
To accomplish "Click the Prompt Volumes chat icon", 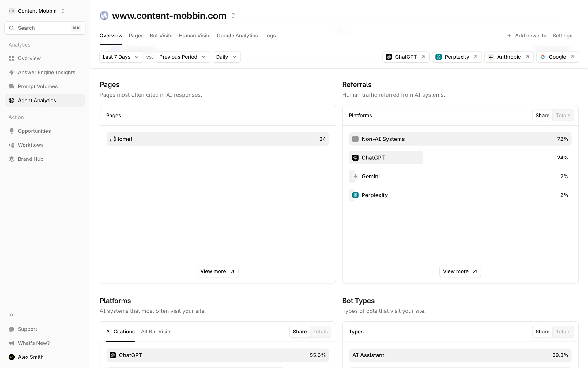I will 12,86.
